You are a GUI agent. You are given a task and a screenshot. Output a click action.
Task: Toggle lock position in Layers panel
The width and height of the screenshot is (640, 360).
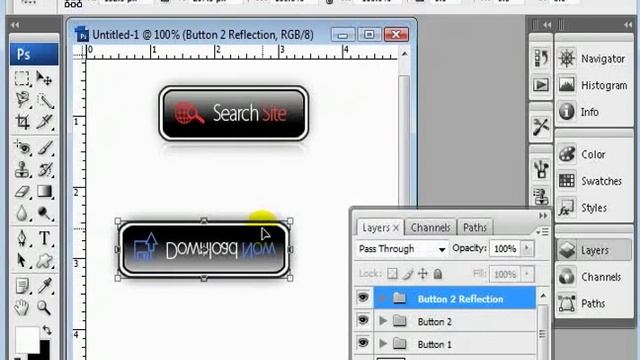422,274
